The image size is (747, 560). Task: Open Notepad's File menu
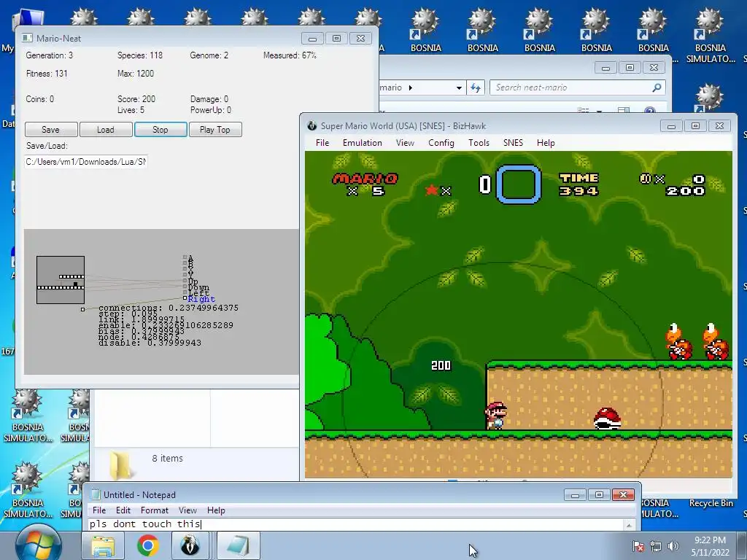pos(99,510)
